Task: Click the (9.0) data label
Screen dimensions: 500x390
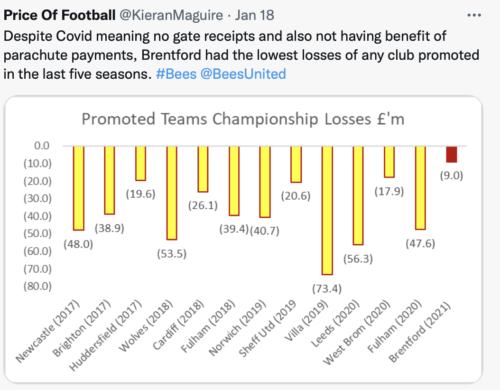Action: pos(452,175)
